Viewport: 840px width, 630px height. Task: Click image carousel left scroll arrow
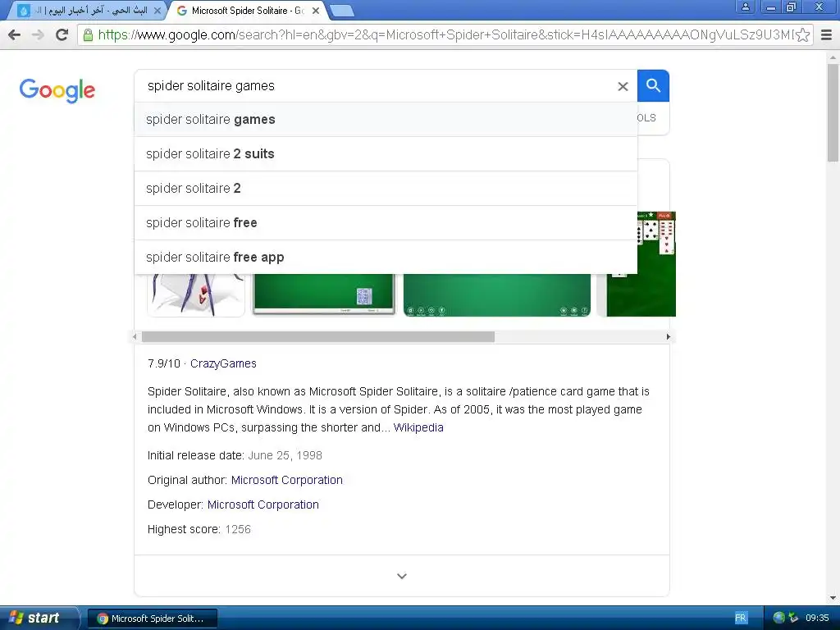point(135,336)
